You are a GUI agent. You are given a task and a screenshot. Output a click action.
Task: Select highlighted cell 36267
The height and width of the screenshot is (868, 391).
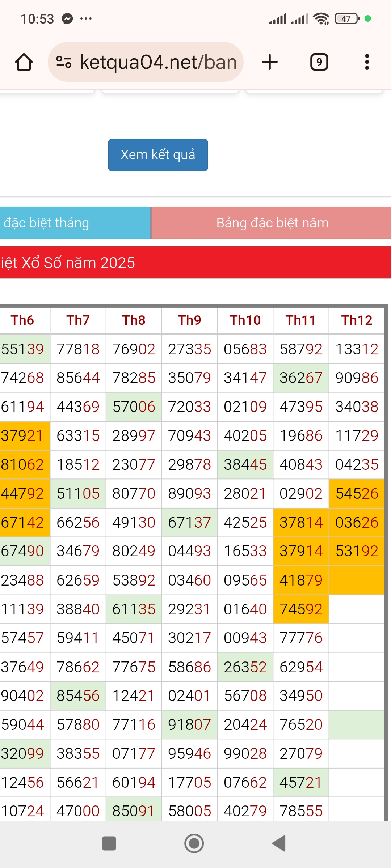pos(301,378)
